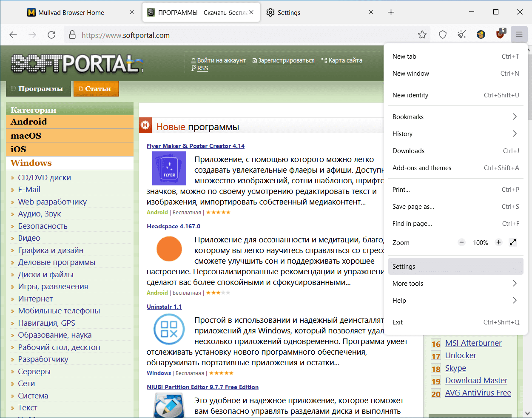Enter full screen mode from zoom row
532x418 pixels.
click(x=513, y=242)
